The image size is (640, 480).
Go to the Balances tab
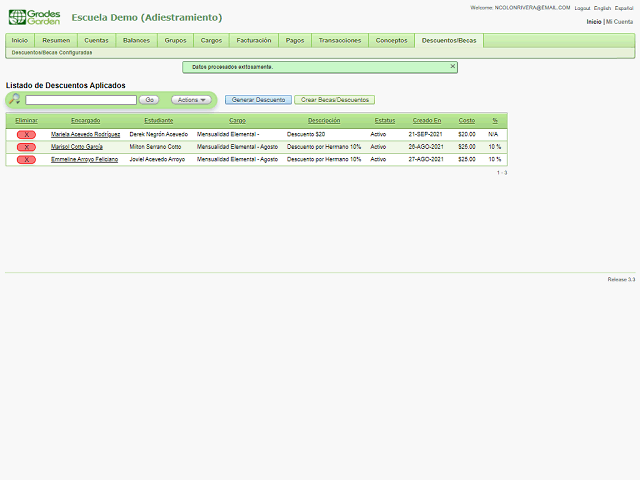point(136,40)
